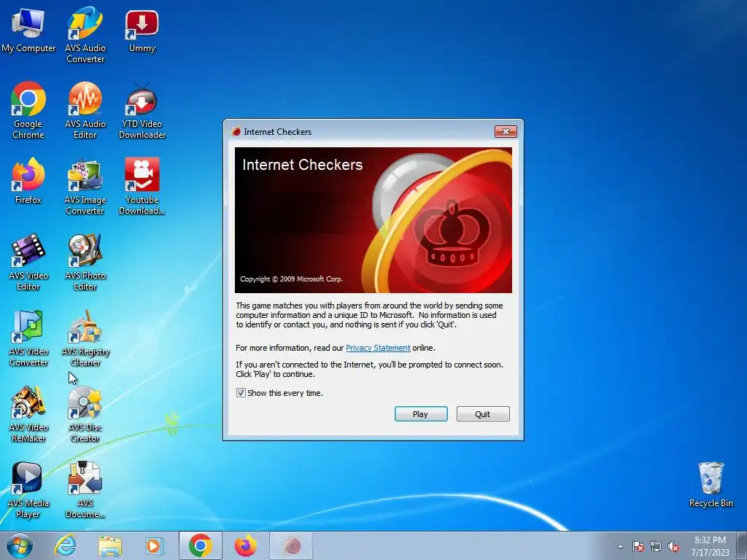
Task: Open My Computer desktop icon
Action: 28,29
